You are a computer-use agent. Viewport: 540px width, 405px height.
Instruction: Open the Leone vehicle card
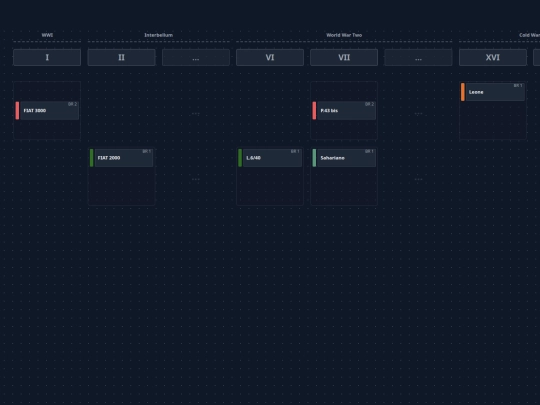click(492, 92)
